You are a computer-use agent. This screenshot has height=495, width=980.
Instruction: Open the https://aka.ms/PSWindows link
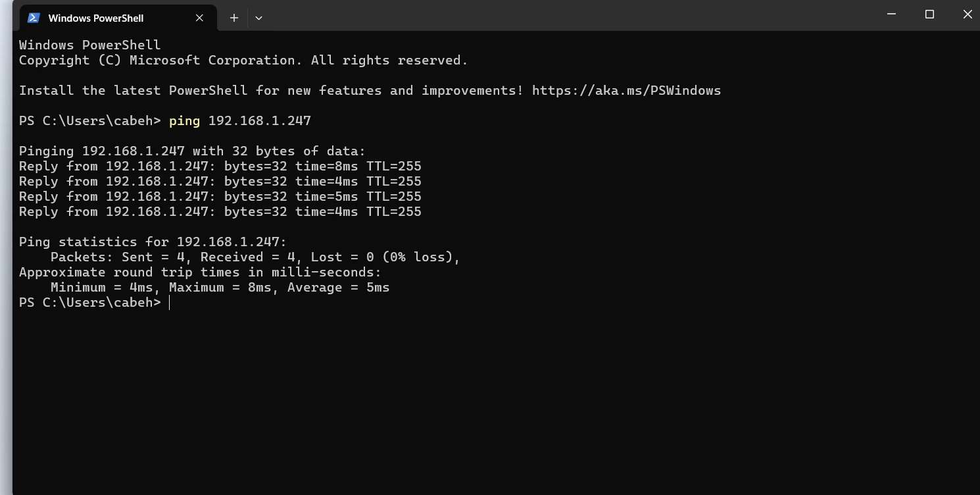[x=626, y=91]
